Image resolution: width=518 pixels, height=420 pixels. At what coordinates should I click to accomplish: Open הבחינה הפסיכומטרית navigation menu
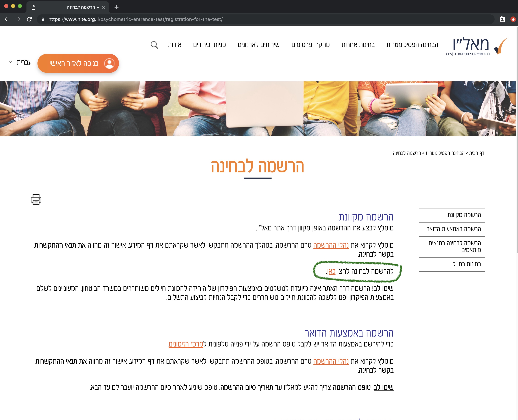(412, 45)
